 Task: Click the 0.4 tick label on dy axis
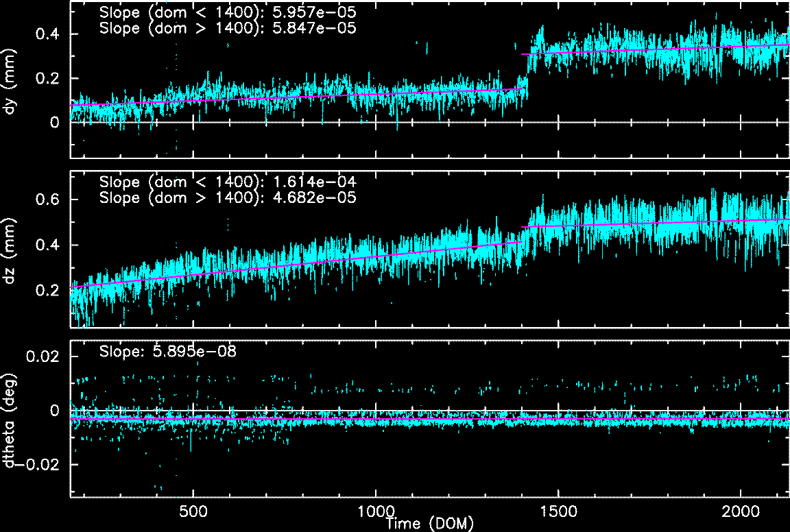click(51, 34)
